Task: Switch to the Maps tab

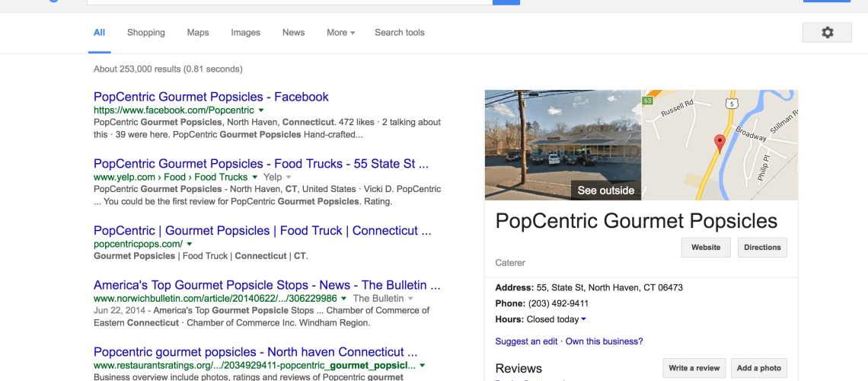Action: click(198, 33)
